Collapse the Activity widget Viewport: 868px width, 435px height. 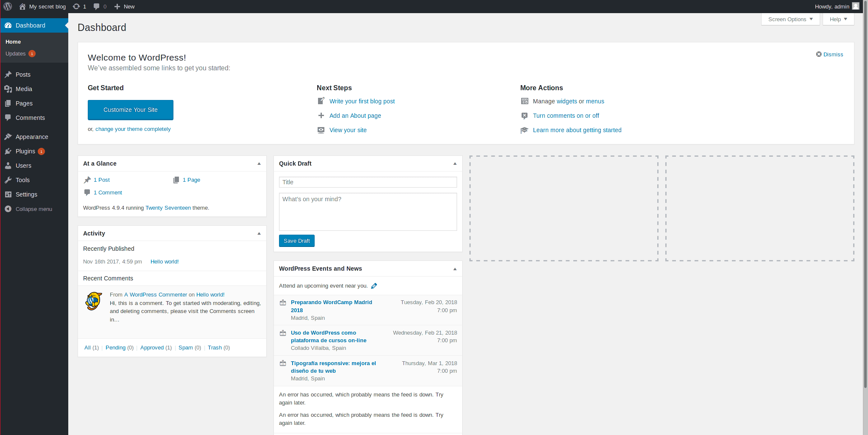(x=259, y=234)
